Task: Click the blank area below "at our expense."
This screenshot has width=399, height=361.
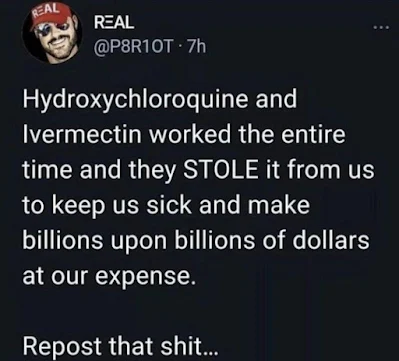Action: pyautogui.click(x=199, y=312)
